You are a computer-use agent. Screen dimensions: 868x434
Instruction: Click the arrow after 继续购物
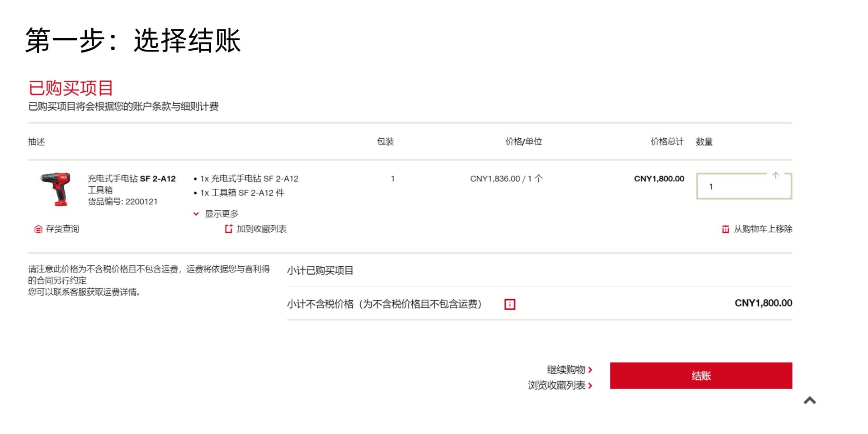tap(591, 369)
